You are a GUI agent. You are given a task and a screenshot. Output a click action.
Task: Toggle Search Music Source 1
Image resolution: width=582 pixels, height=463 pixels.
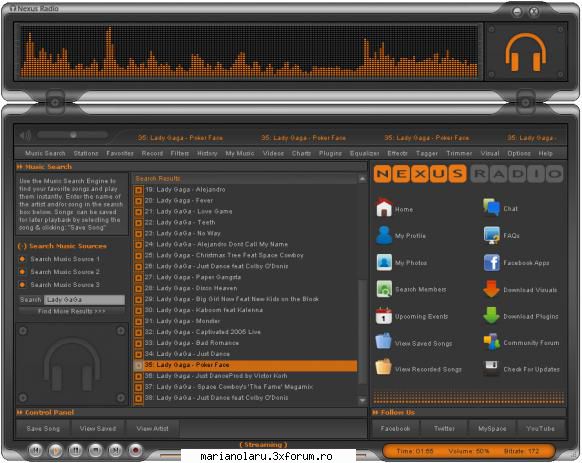22,259
